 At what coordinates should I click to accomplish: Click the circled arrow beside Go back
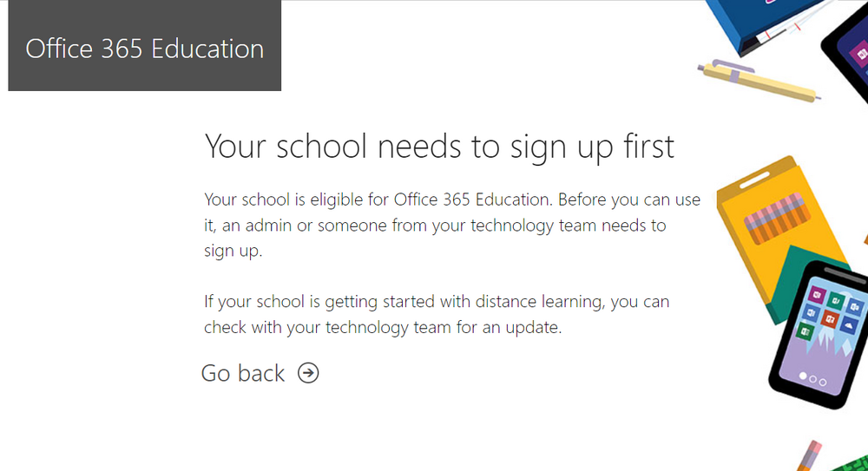point(308,373)
